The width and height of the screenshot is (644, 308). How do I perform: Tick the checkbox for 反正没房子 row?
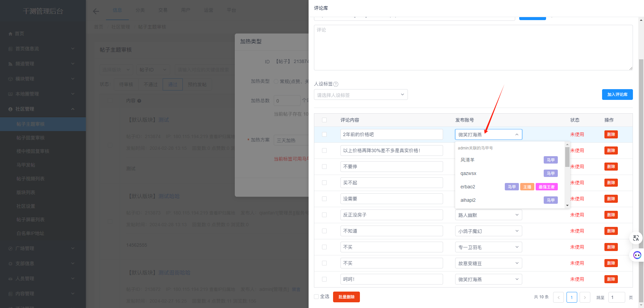(324, 215)
